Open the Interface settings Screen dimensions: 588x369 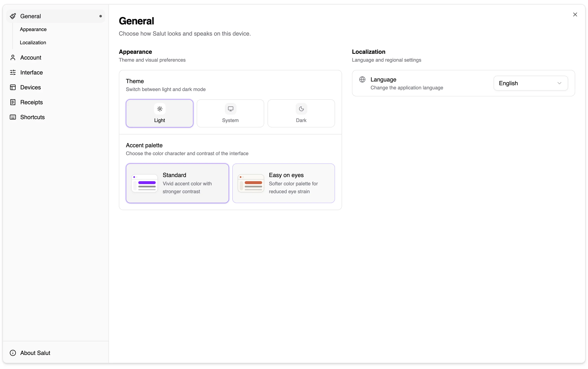point(56,72)
